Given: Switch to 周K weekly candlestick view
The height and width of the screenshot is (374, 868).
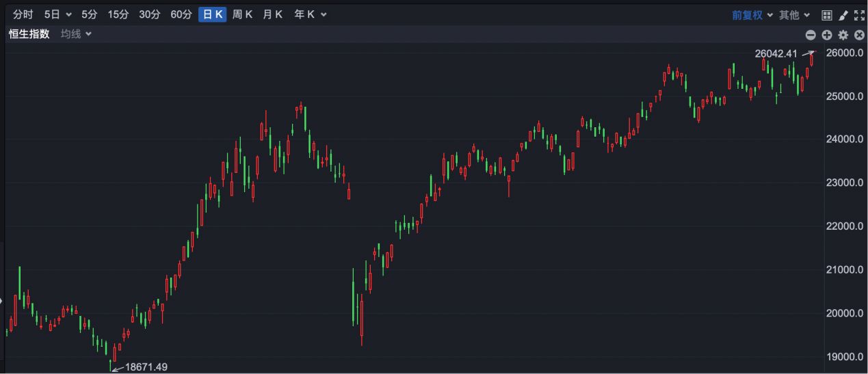Looking at the screenshot, I should [242, 14].
